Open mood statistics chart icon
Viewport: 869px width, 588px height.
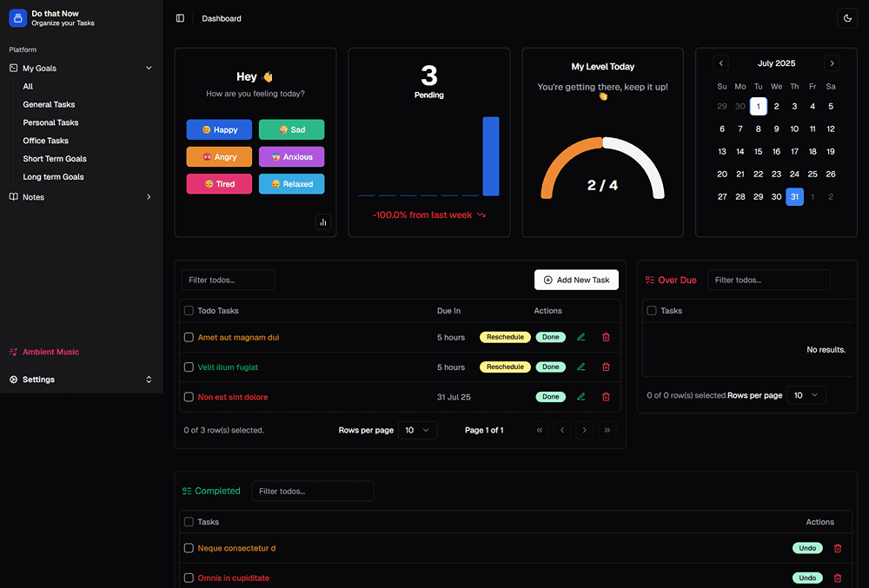(x=323, y=222)
